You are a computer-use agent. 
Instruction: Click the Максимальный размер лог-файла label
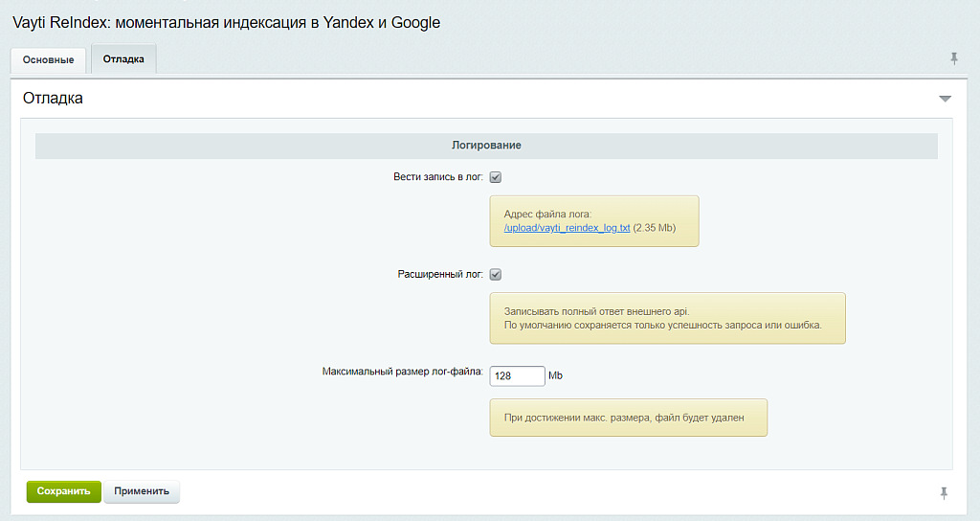(403, 371)
